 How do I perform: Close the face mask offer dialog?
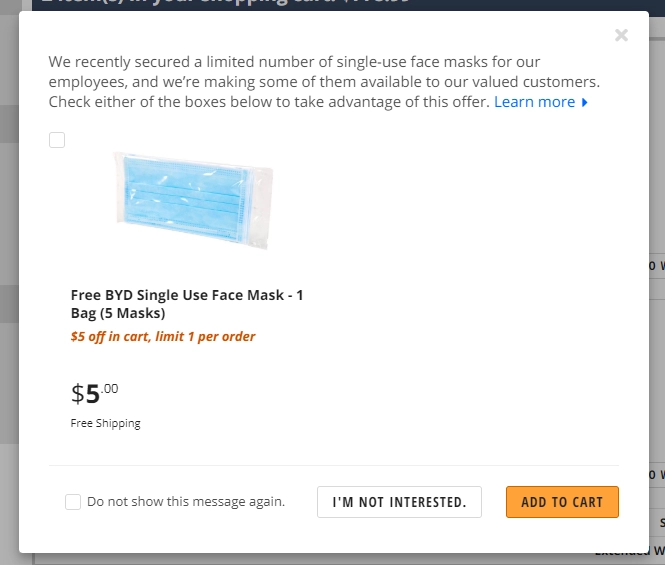tap(621, 36)
